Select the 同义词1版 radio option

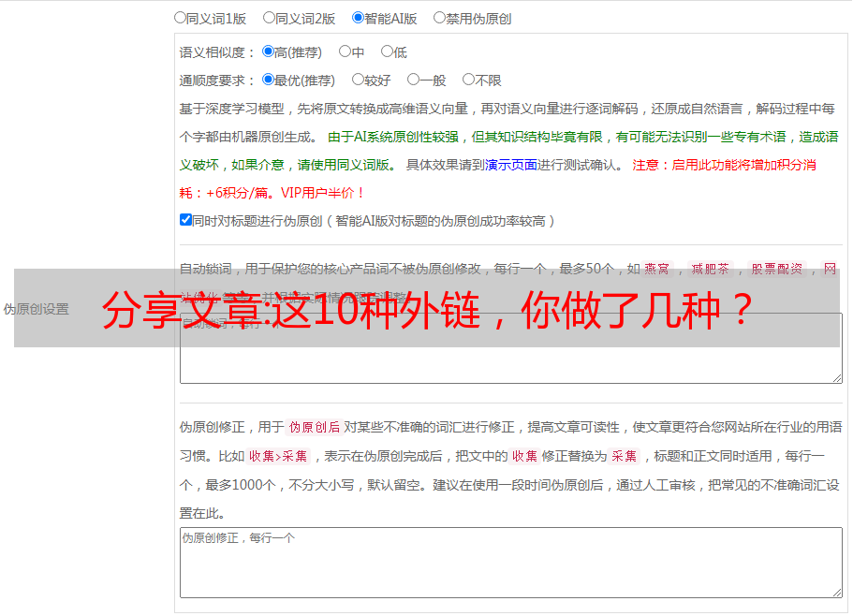pyautogui.click(x=180, y=18)
